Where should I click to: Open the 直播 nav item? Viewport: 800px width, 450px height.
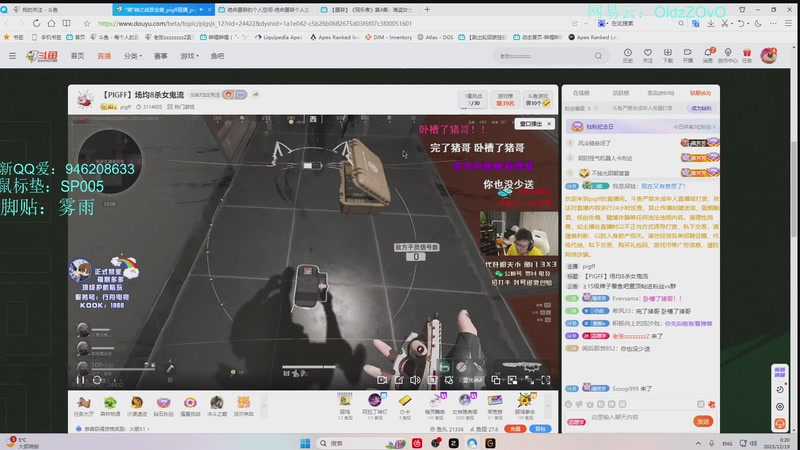104,56
